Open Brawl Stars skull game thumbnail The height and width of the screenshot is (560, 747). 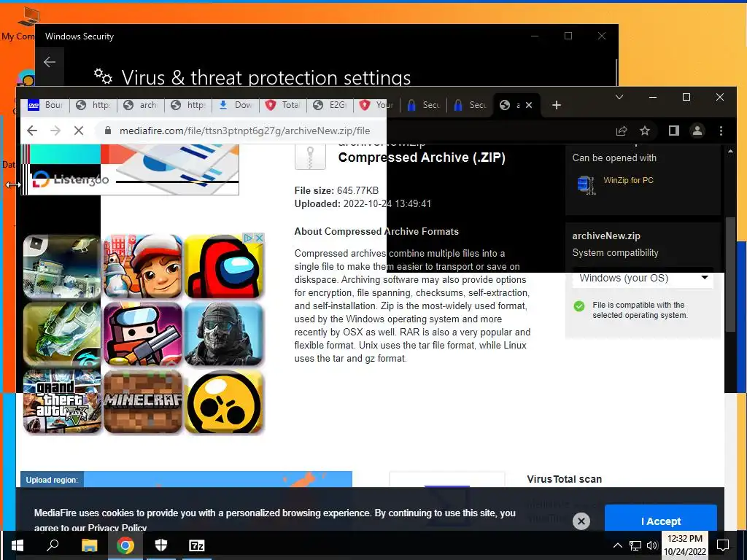click(x=223, y=402)
